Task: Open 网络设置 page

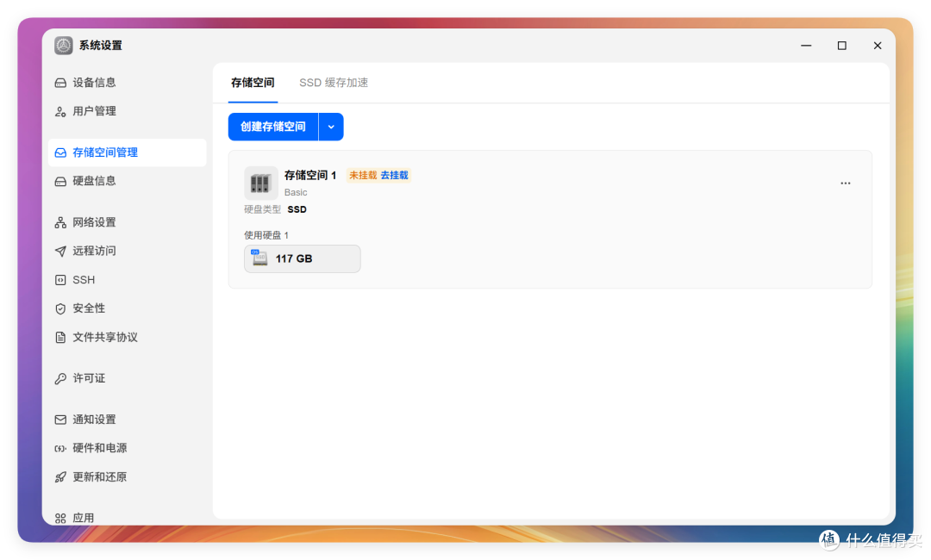Action: 127,222
